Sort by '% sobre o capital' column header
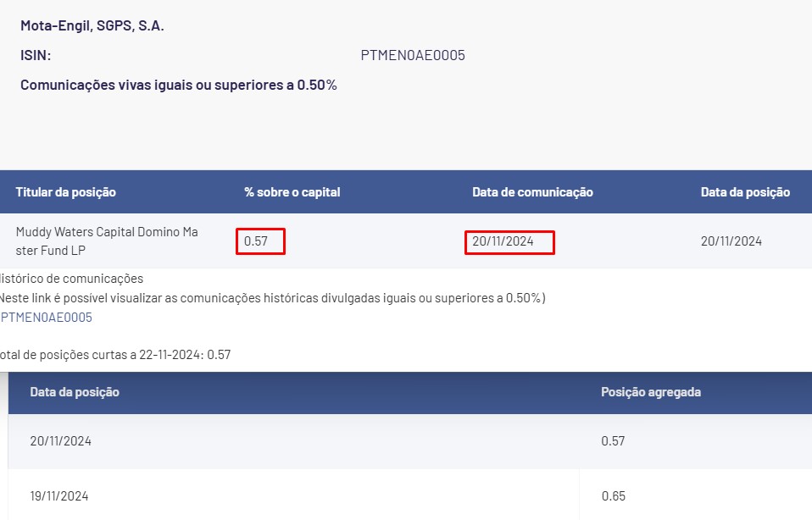 [292, 192]
